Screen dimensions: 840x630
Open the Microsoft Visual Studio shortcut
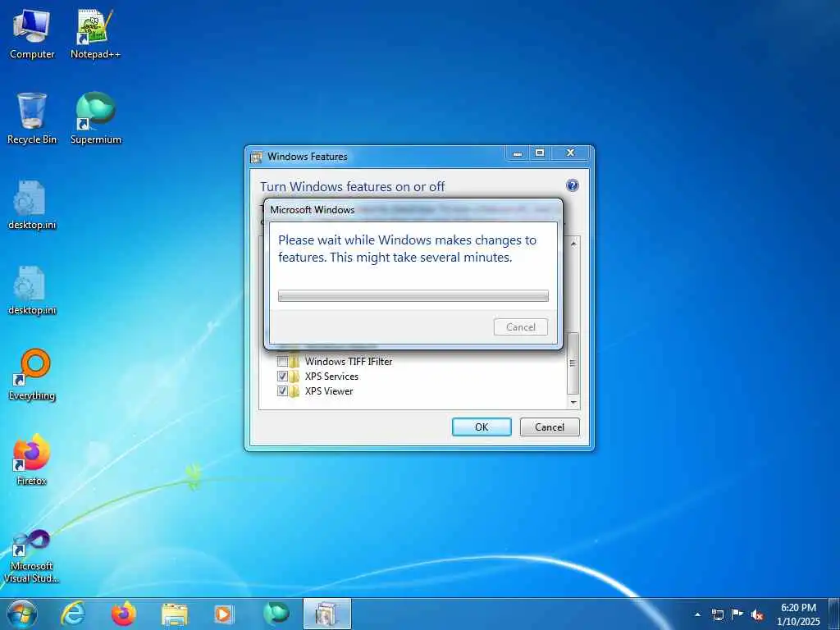click(32, 556)
